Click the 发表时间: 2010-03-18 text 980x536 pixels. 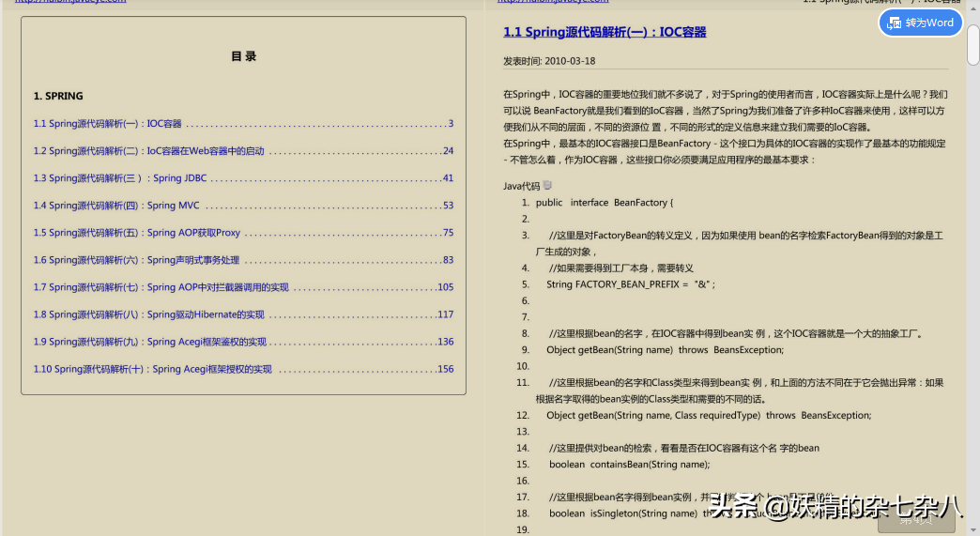(x=549, y=61)
